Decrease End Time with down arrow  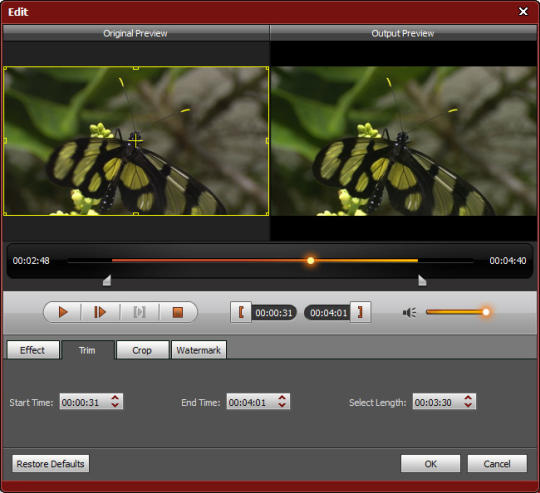pyautogui.click(x=282, y=405)
